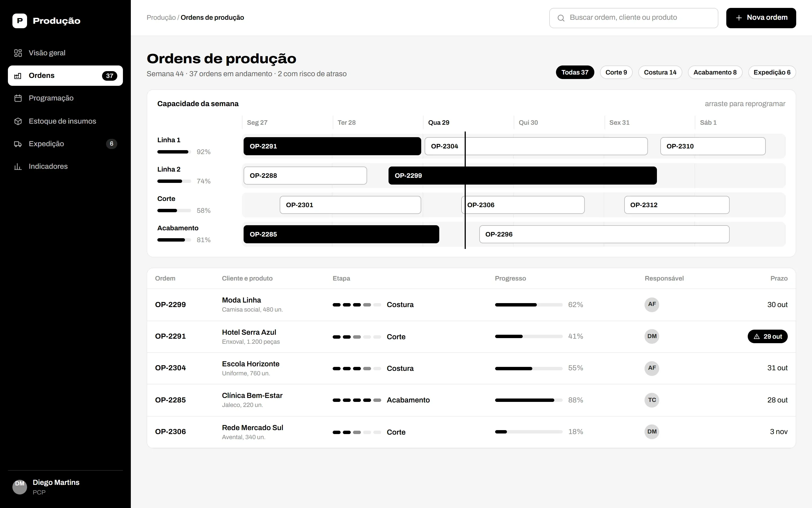Click OP-2299 progress bar 62%
The width and height of the screenshot is (812, 508).
(528, 305)
